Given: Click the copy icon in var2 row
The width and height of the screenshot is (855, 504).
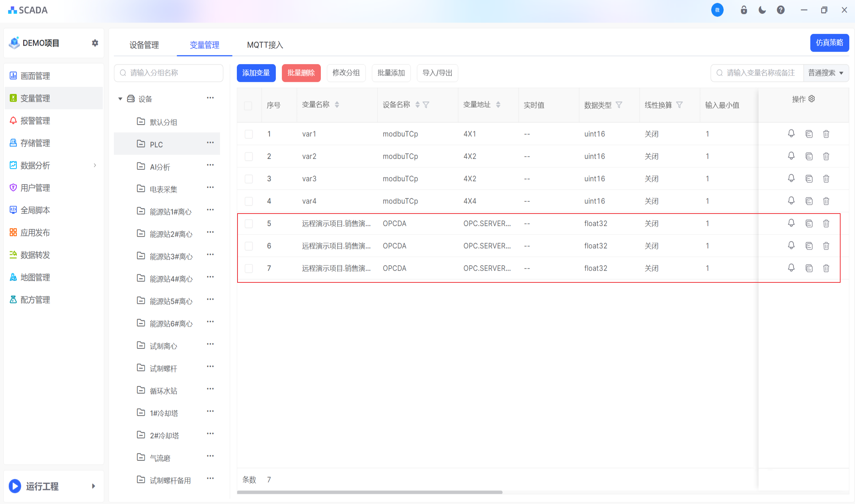Looking at the screenshot, I should 809,156.
